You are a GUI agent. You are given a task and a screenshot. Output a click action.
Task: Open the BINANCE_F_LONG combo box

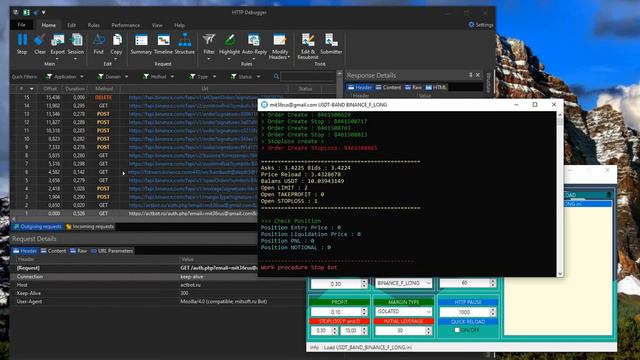tap(404, 283)
